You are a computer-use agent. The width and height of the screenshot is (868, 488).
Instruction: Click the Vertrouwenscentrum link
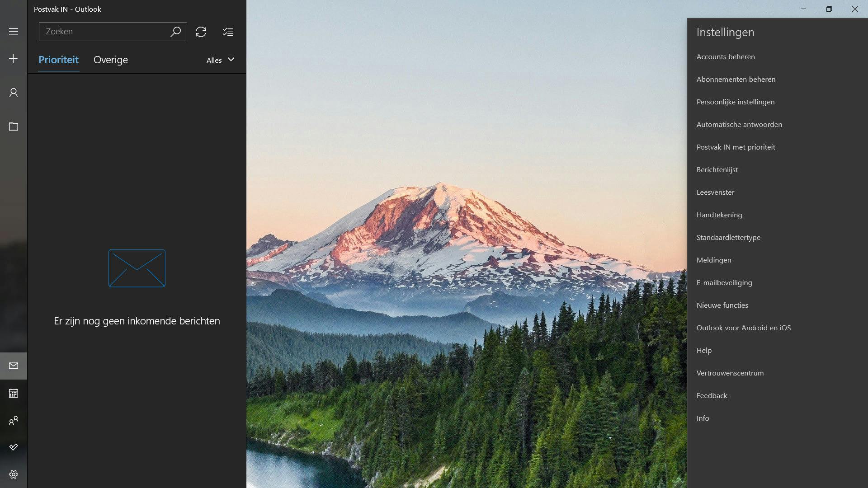pos(730,373)
